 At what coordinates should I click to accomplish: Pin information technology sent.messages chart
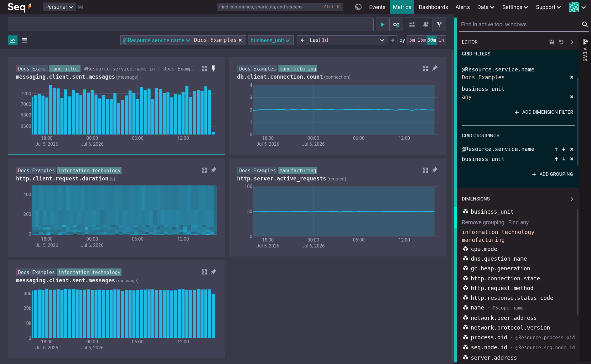214,272
